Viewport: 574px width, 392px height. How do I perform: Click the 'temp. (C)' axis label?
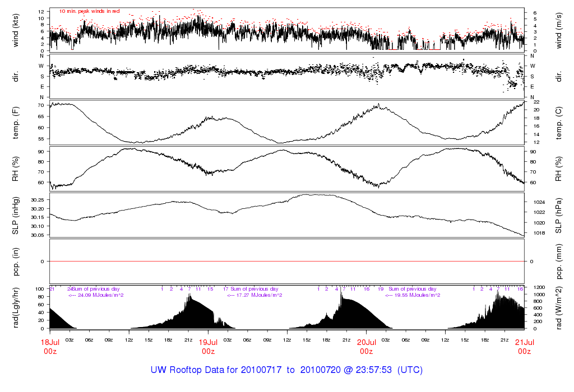coord(559,123)
